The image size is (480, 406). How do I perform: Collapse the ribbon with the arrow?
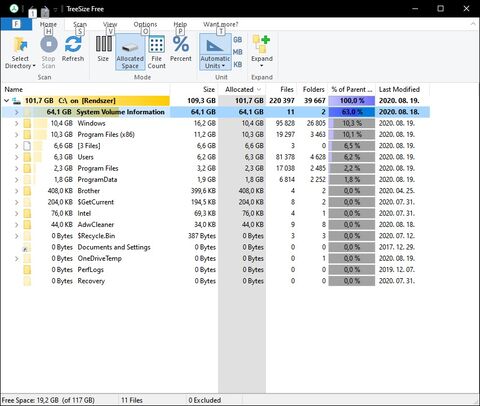point(473,24)
